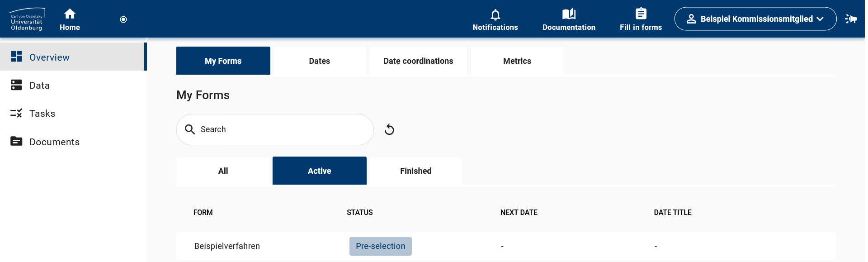This screenshot has width=868, height=262.
Task: Focus the Search input field
Action: click(280, 130)
